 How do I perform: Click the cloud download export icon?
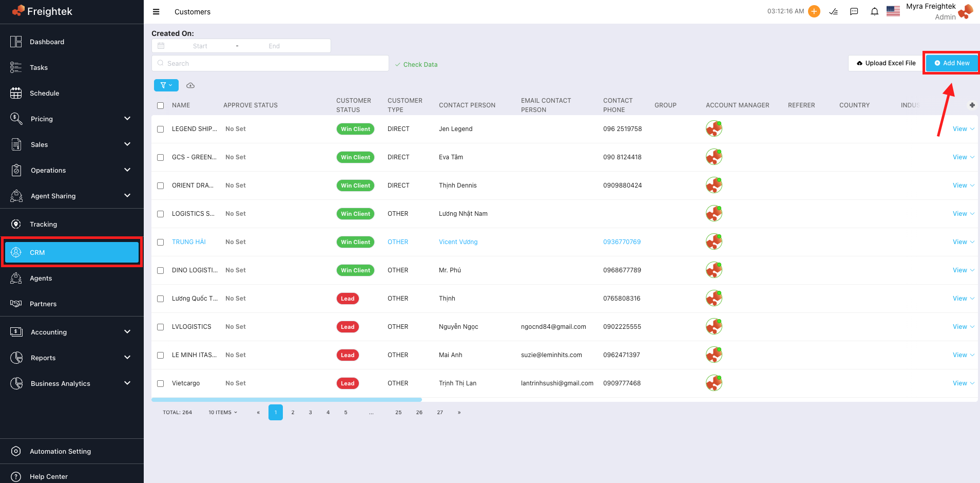pos(190,85)
